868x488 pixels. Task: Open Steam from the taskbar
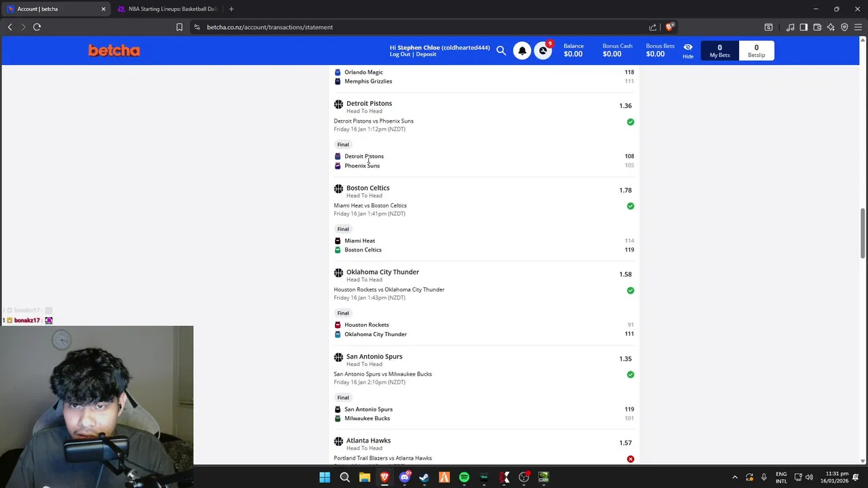424,477
